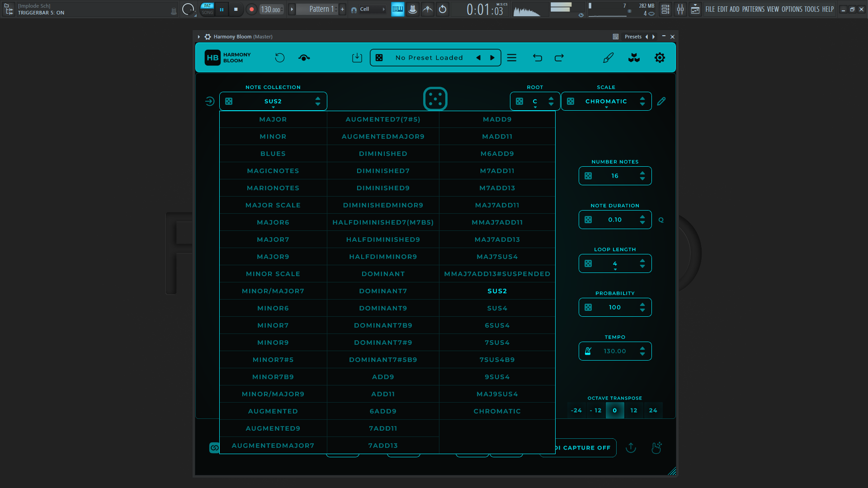Click the undo arrow in plugin header
The image size is (868, 488).
538,58
